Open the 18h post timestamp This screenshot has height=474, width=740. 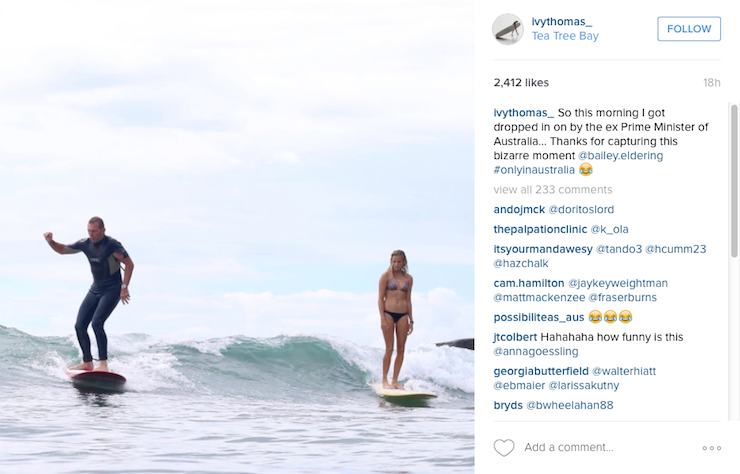tap(711, 83)
